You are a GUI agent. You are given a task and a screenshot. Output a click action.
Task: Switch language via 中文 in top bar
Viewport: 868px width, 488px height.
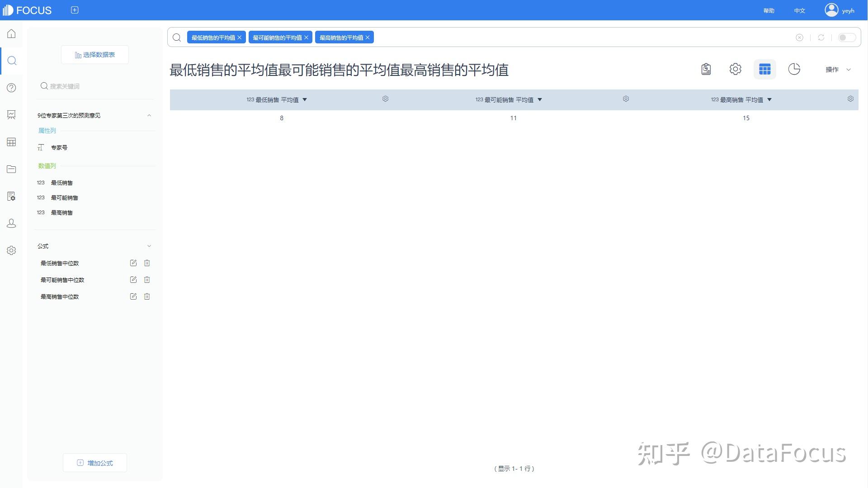[799, 10]
